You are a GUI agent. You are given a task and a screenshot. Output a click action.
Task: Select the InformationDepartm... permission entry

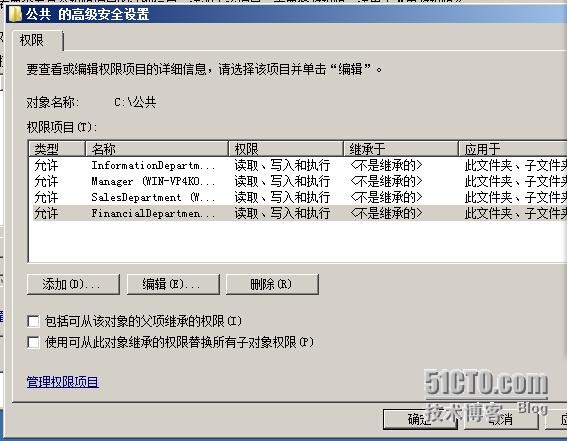(299, 165)
